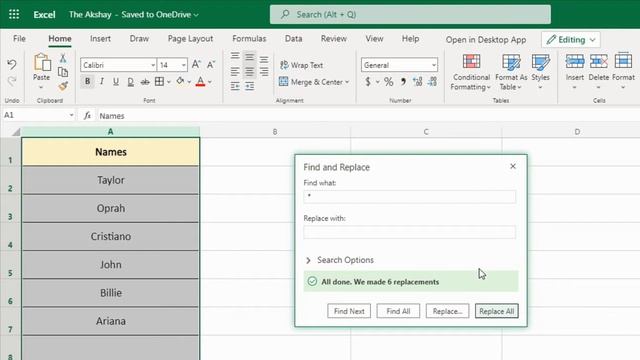
Task: Click Find Next button
Action: (x=349, y=311)
